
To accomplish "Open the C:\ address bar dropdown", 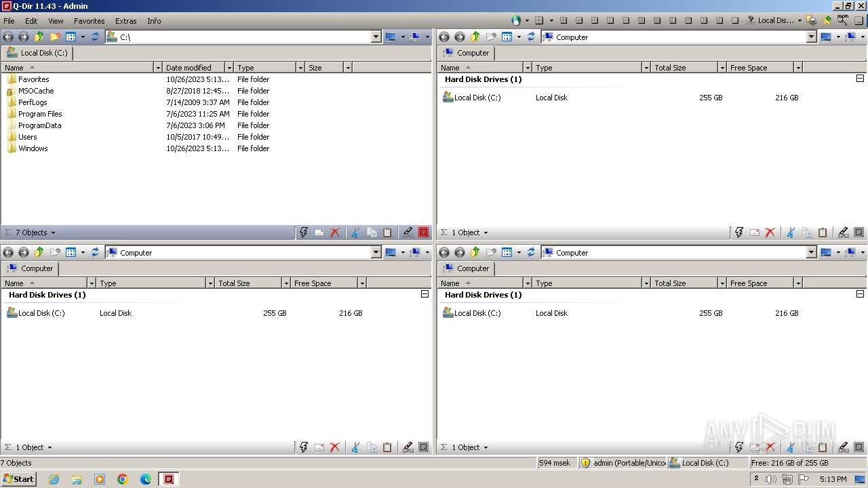I will point(376,37).
